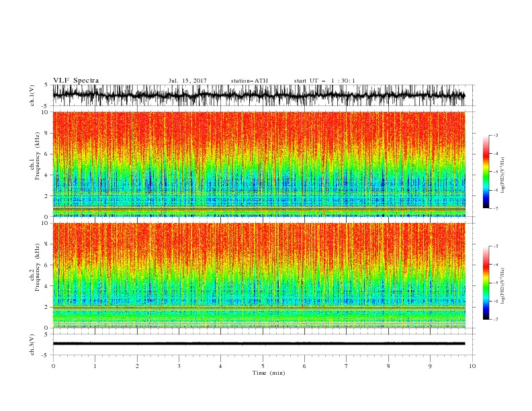
Task: Click the ch.2 spectrogram panel
Action: click(259, 275)
